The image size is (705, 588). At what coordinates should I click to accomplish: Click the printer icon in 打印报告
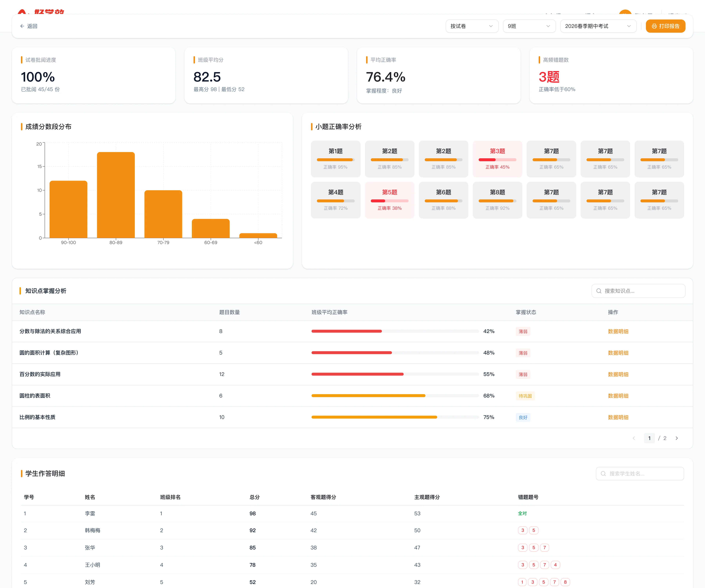(x=654, y=26)
